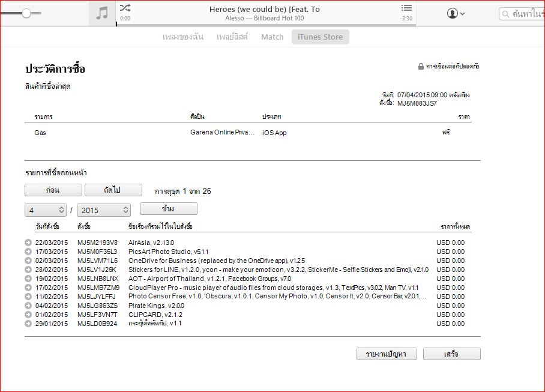Viewport: 545px width, 392px height.
Task: Click the secure connection lock icon
Action: [x=421, y=66]
